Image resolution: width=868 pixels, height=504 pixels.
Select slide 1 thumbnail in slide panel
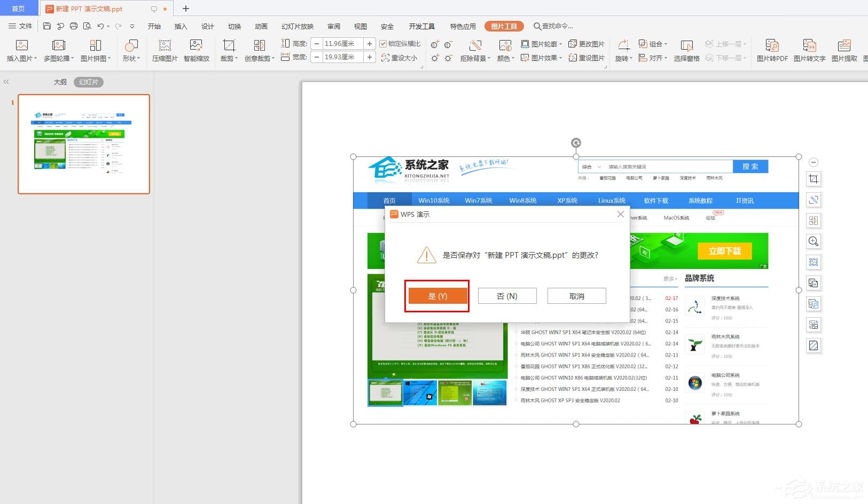83,144
